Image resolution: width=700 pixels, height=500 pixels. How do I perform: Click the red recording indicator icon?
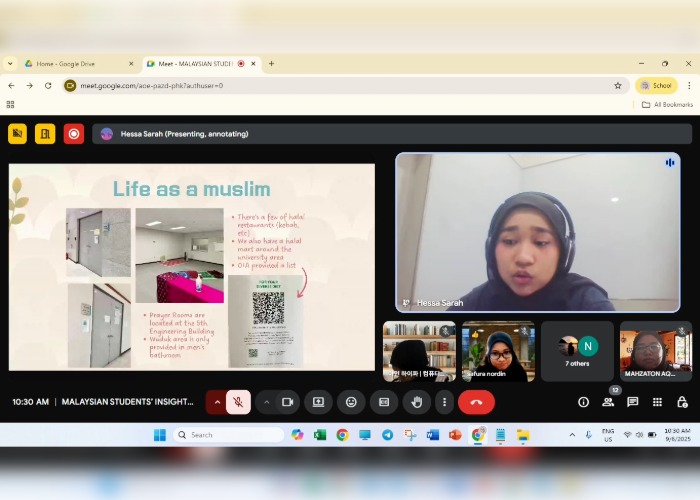[74, 134]
